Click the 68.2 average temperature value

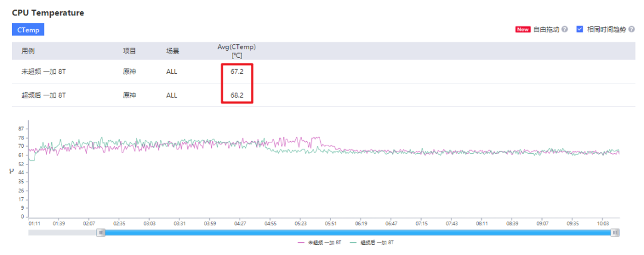pyautogui.click(x=237, y=95)
